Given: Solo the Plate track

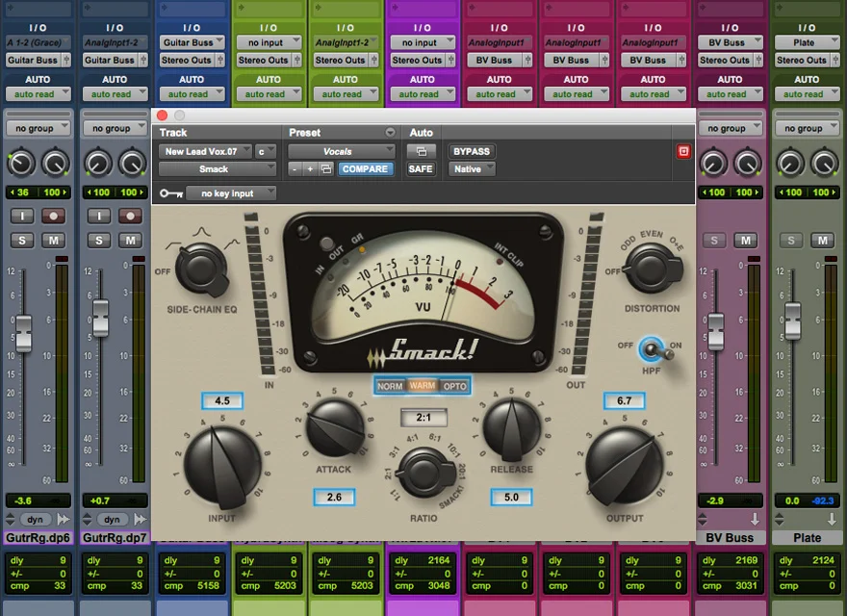Looking at the screenshot, I should pos(791,241).
